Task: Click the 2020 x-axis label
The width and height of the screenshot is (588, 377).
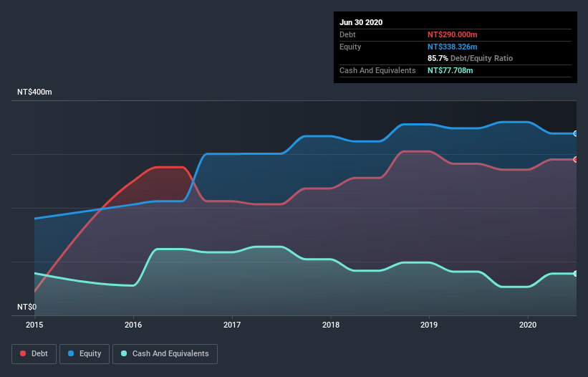Action: click(528, 325)
